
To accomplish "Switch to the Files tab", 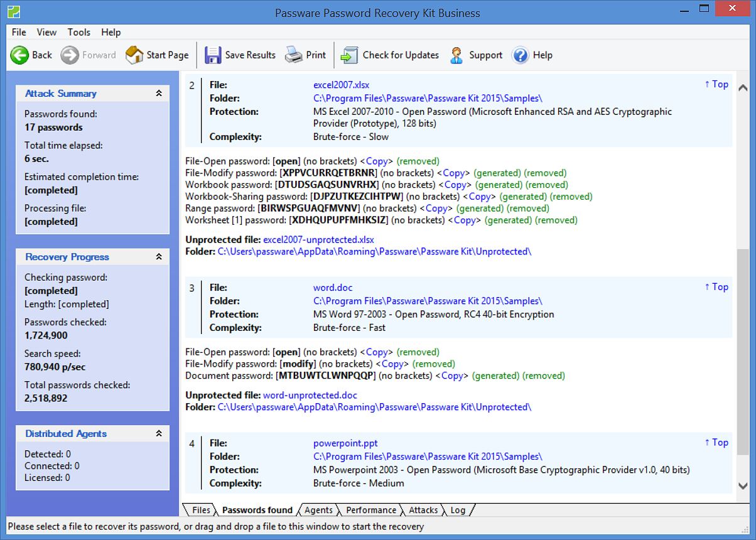I will pos(201,510).
